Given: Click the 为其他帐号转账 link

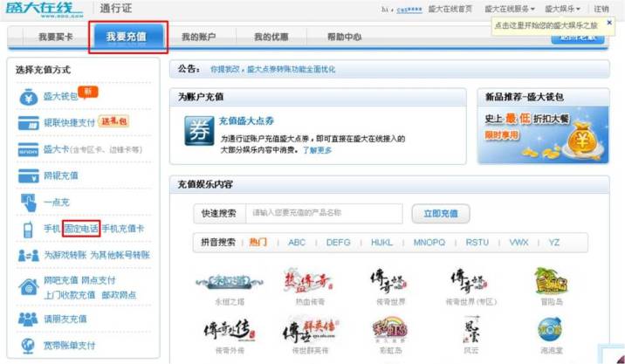Looking at the screenshot, I should click(120, 255).
